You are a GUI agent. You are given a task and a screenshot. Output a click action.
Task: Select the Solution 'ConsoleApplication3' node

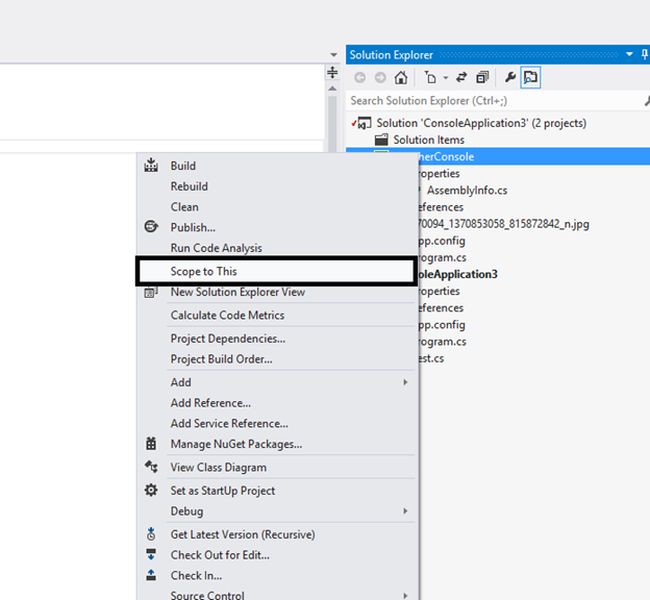481,123
